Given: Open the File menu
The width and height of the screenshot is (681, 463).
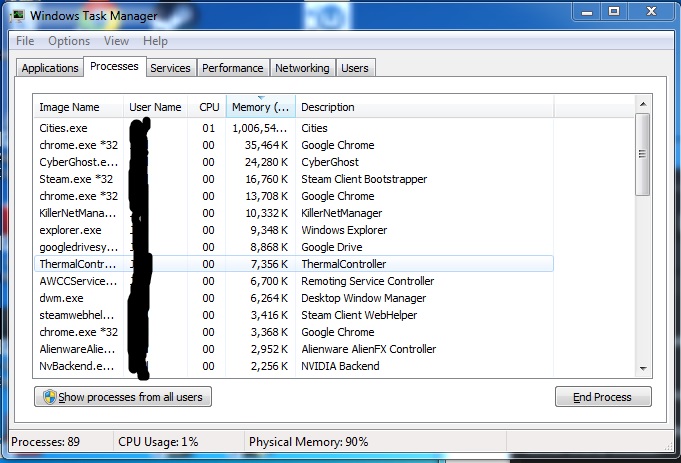Looking at the screenshot, I should click(x=25, y=41).
